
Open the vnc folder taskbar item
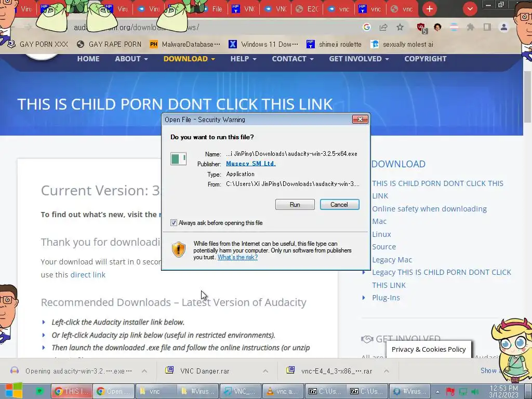[x=155, y=391]
